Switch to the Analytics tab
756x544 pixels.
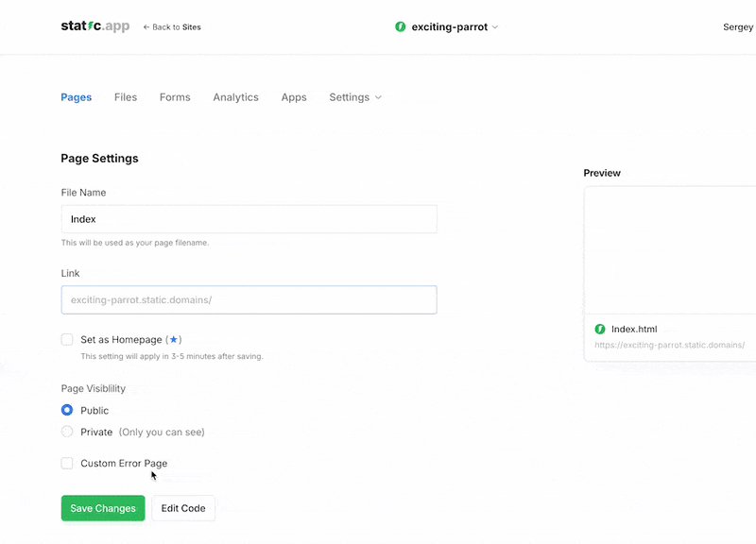(x=235, y=97)
